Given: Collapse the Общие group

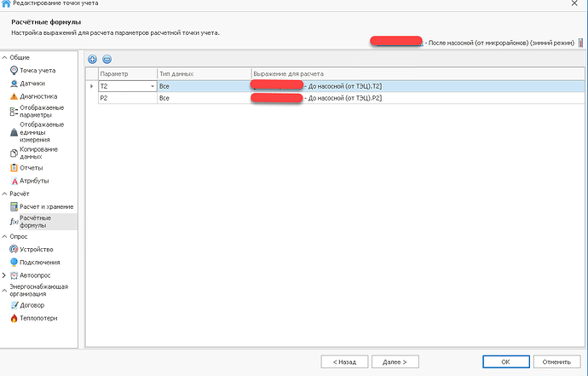Looking at the screenshot, I should tap(5, 56).
